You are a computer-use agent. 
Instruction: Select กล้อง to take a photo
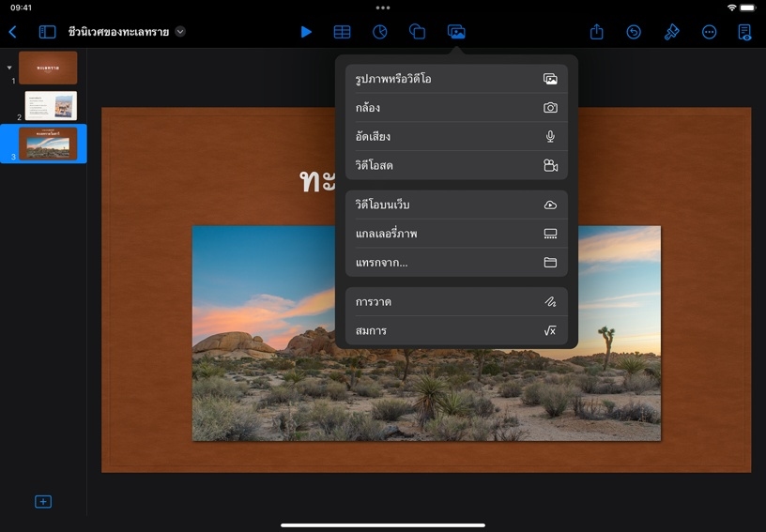click(x=456, y=108)
